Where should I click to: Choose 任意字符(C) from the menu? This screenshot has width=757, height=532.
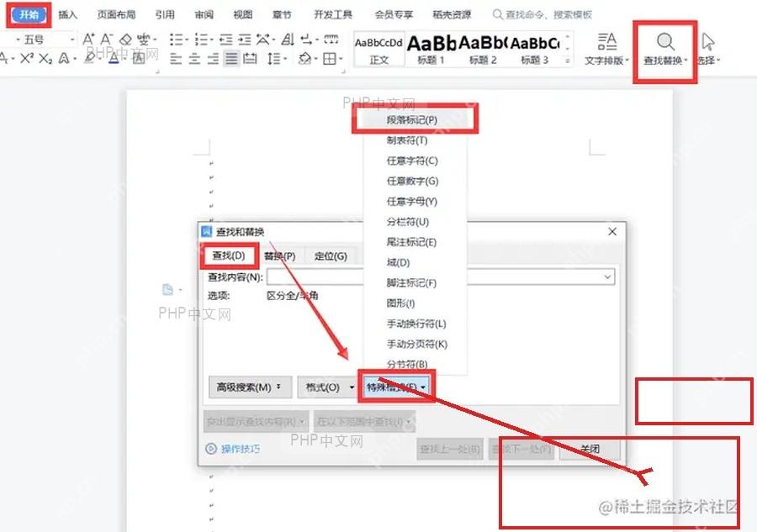(x=416, y=161)
